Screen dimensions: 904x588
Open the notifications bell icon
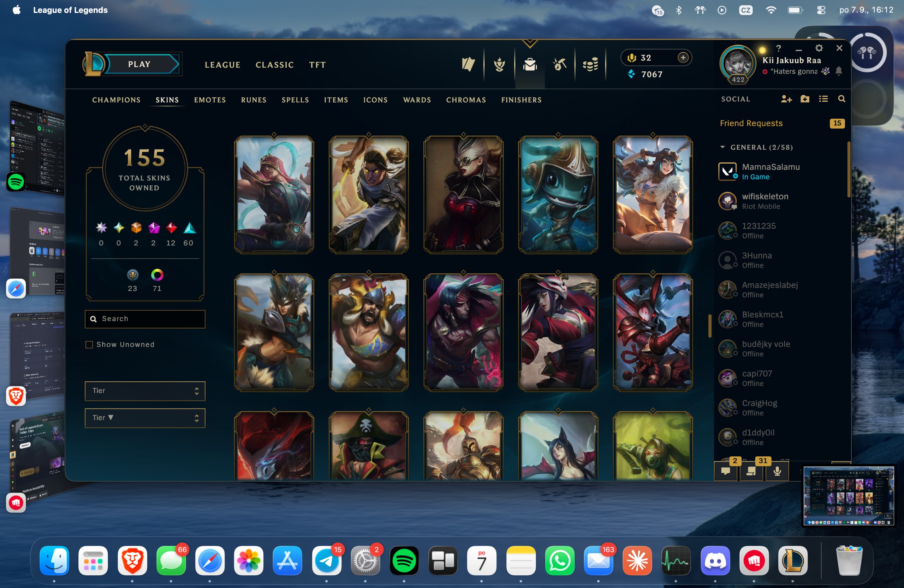pyautogui.click(x=839, y=71)
